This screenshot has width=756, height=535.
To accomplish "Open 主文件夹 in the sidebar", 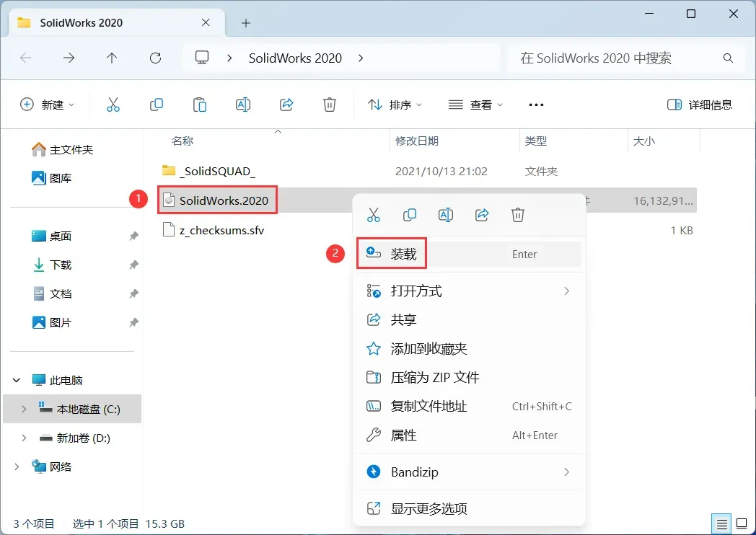I will coord(62,149).
